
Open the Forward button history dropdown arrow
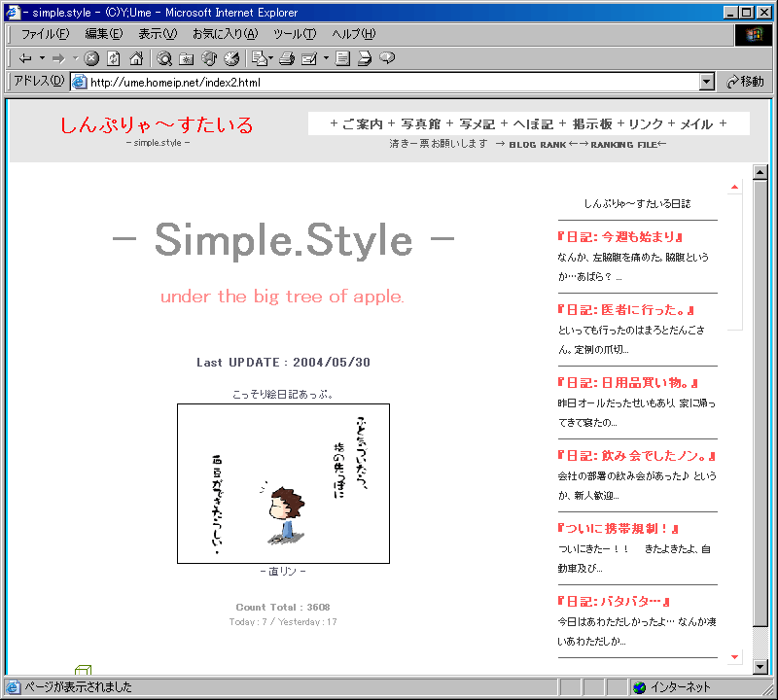(76, 58)
